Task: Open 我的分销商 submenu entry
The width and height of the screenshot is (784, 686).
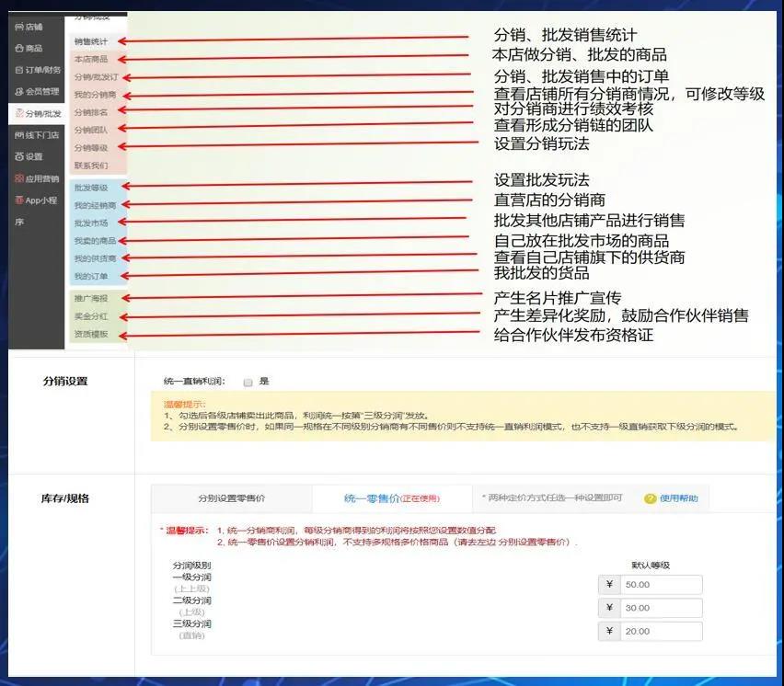Action: [x=95, y=95]
